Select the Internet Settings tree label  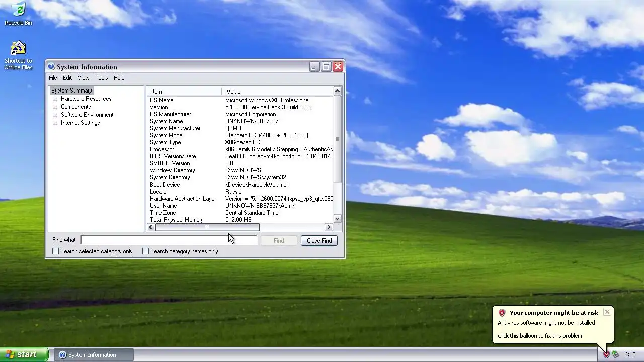pyautogui.click(x=80, y=123)
